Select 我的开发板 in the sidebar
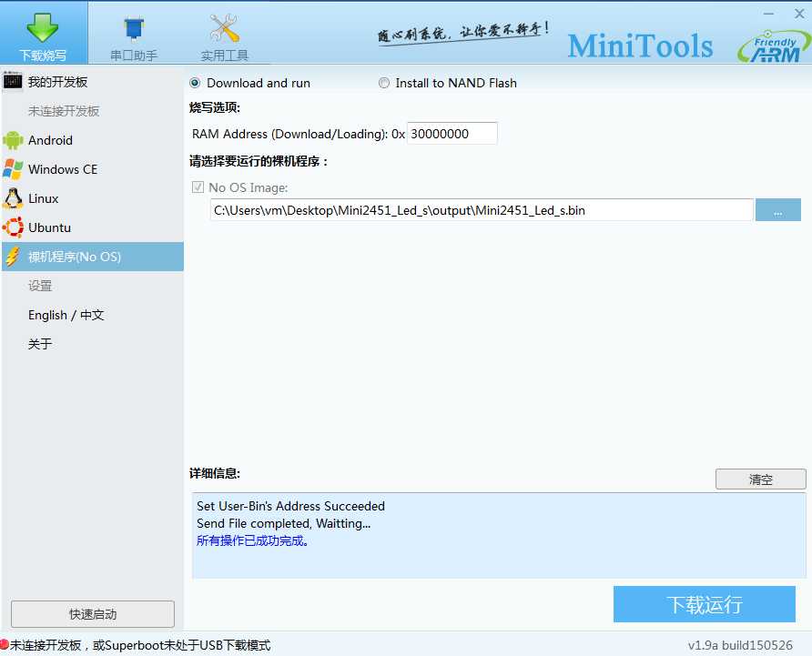The height and width of the screenshot is (656, 812). point(93,82)
